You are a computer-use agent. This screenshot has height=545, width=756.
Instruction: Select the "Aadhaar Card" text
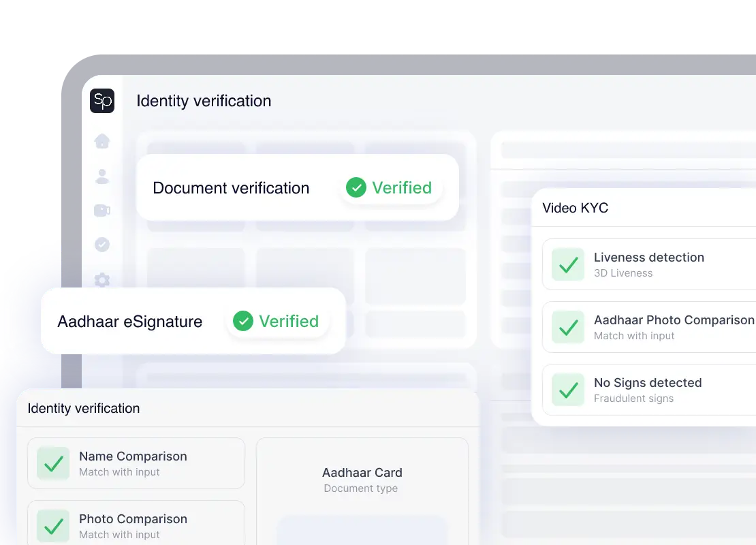click(362, 473)
